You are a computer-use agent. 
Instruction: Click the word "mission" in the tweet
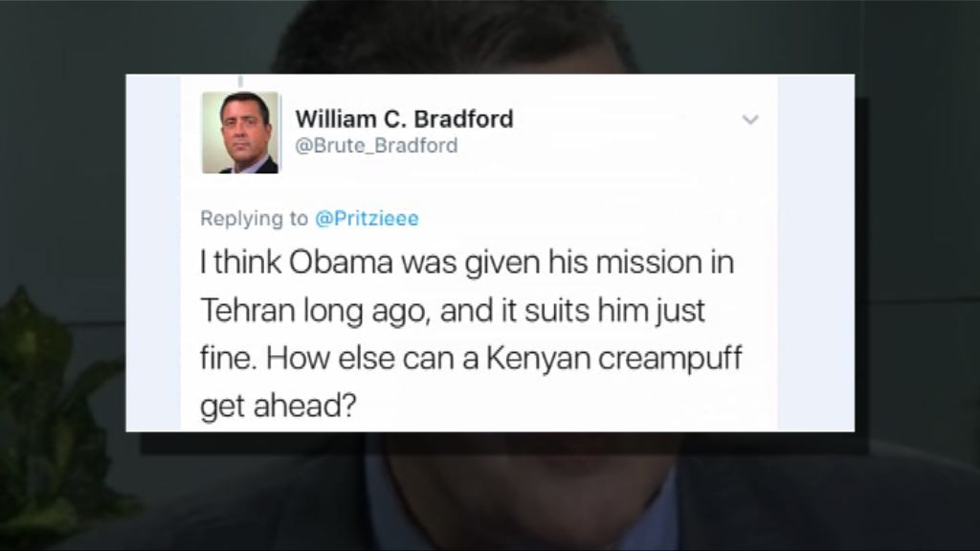[x=647, y=262]
